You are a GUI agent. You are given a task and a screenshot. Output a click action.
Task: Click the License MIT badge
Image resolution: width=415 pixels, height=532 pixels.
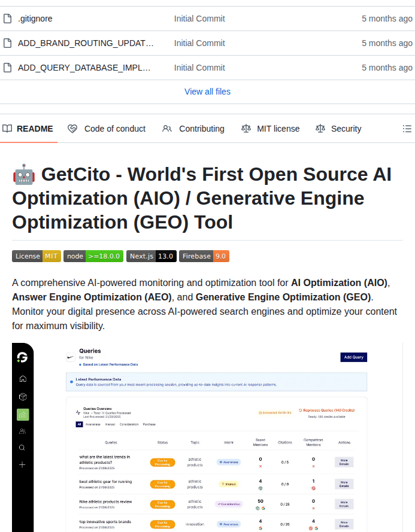pyautogui.click(x=37, y=256)
